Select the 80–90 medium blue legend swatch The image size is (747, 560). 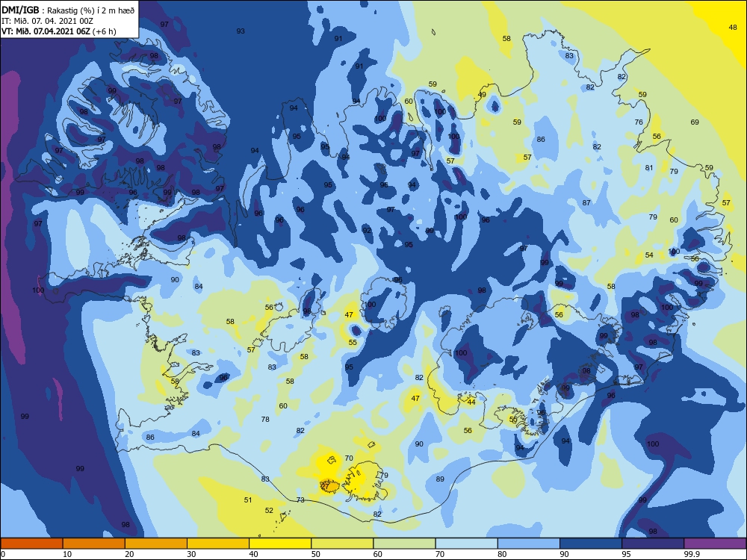529,544
